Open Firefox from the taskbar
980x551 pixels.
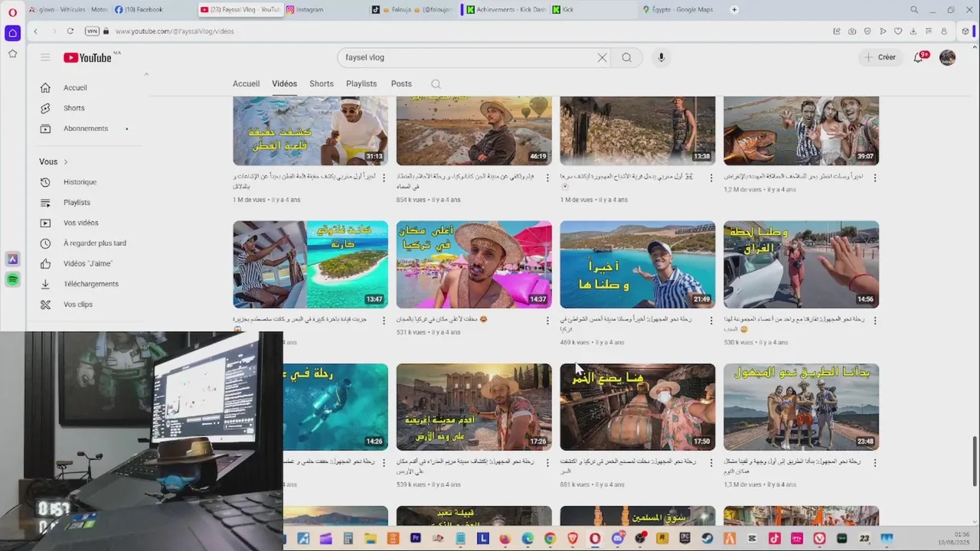505,539
